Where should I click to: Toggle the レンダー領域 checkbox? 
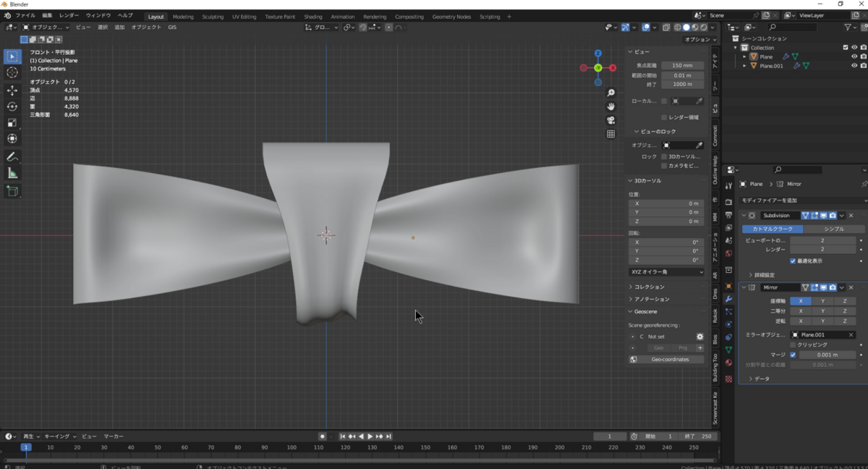[664, 117]
